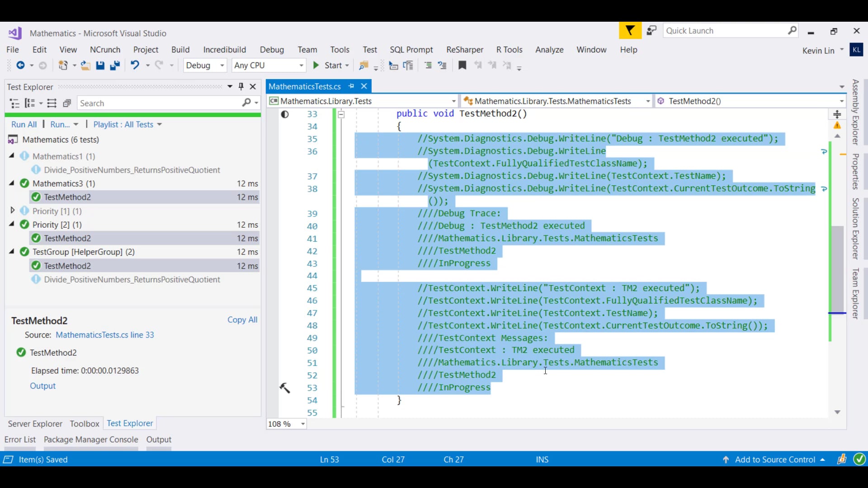Toggle pin on MathematicsTests.cs tab
The height and width of the screenshot is (488, 868).
[x=351, y=86]
